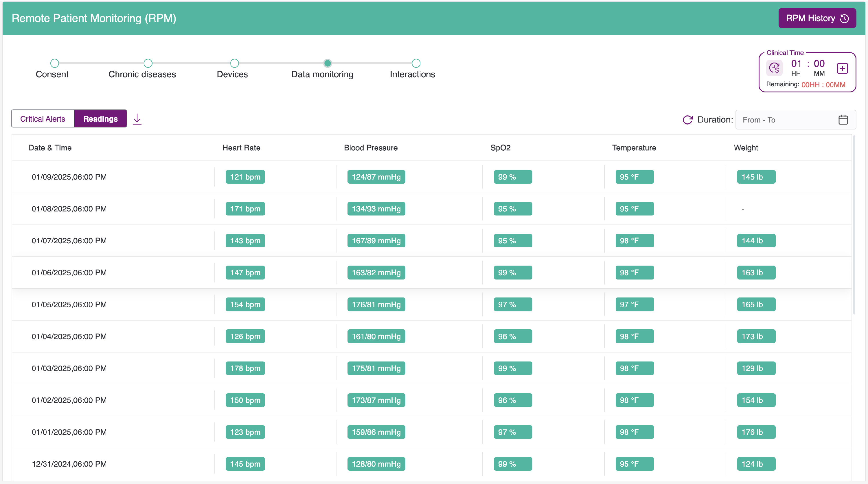Click the 01/05/2025 reading row date
The image size is (868, 484).
pos(69,305)
